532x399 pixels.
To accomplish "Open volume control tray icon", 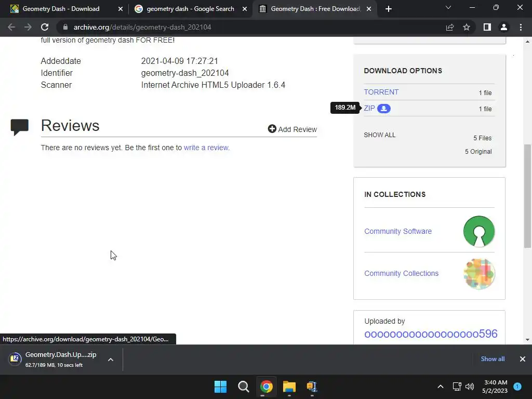I will click(x=470, y=387).
